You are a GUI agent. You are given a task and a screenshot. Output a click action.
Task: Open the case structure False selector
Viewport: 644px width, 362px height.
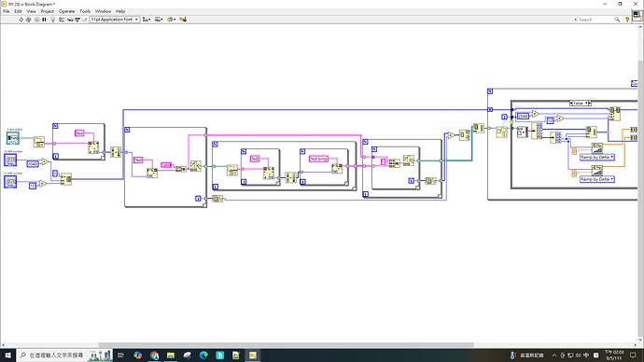580,103
